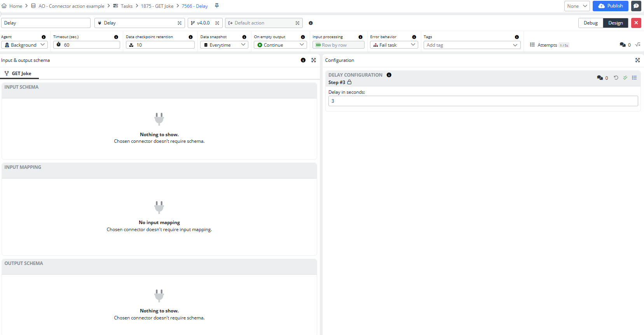Click the green validate checkmark icon
Screen dimensions: 644x335
coord(625,78)
